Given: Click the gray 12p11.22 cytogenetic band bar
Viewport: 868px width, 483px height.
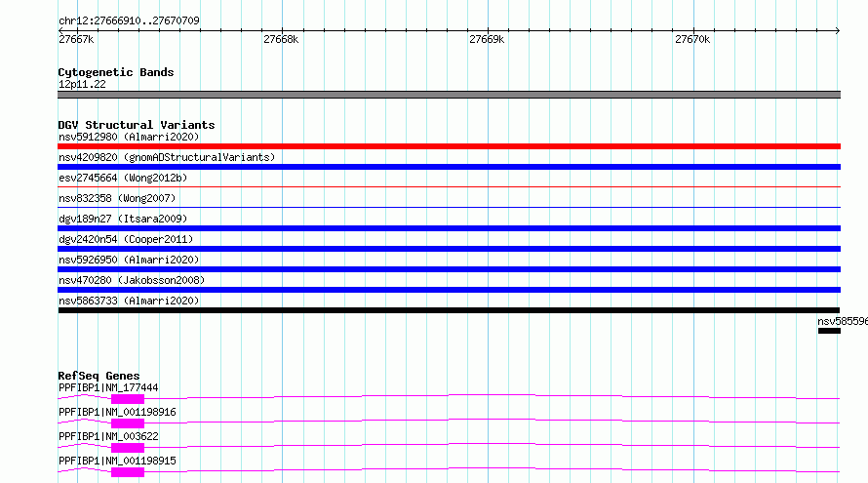Looking at the screenshot, I should (x=449, y=95).
